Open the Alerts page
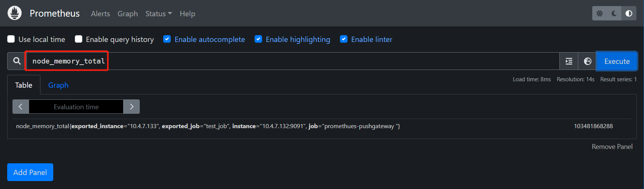The width and height of the screenshot is (644, 189). 100,14
